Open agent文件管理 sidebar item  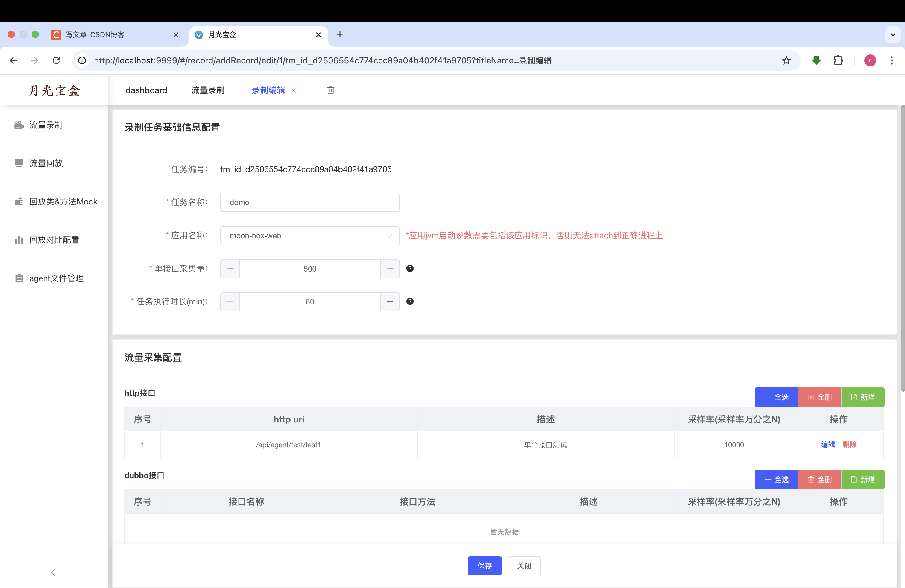(56, 278)
